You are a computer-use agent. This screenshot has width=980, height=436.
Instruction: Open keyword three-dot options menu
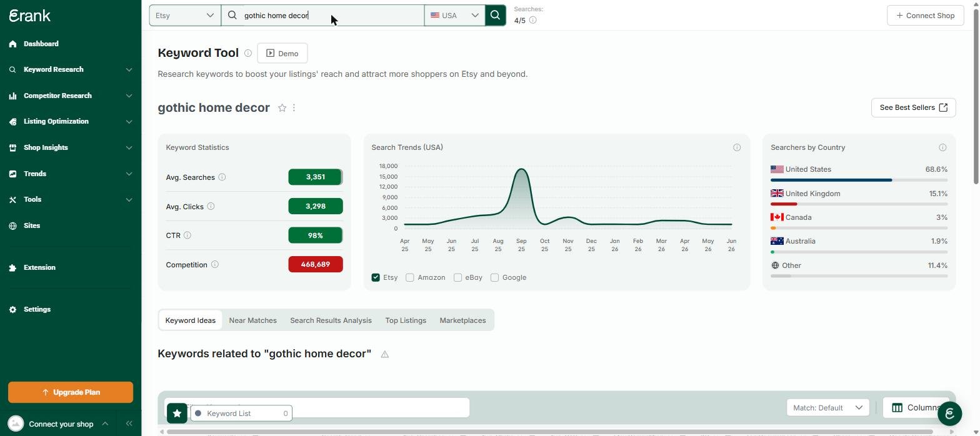click(x=294, y=107)
